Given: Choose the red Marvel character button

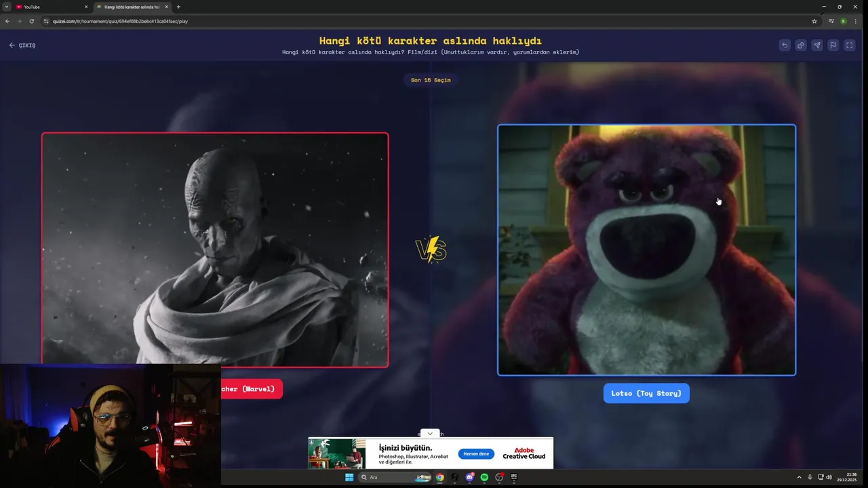Looking at the screenshot, I should click(x=252, y=389).
